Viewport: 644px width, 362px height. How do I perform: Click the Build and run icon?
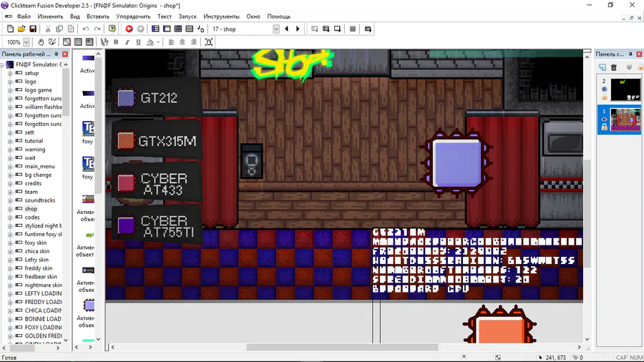click(x=368, y=29)
